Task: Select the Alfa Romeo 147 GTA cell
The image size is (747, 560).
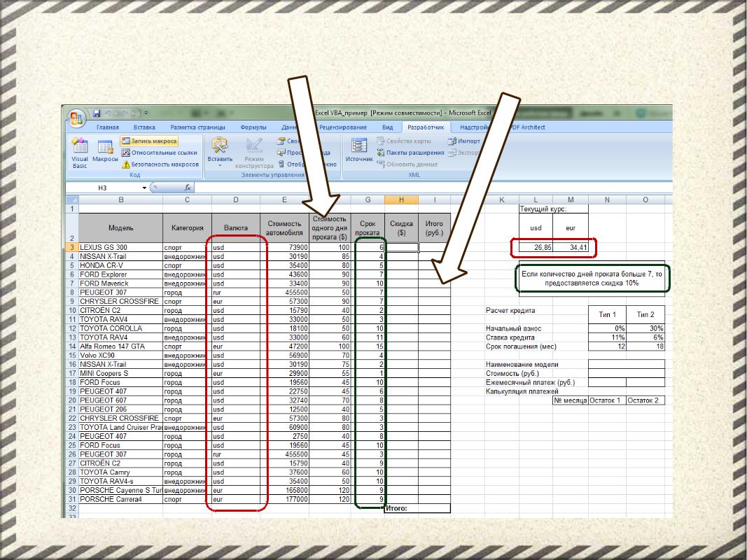Action: (x=120, y=346)
